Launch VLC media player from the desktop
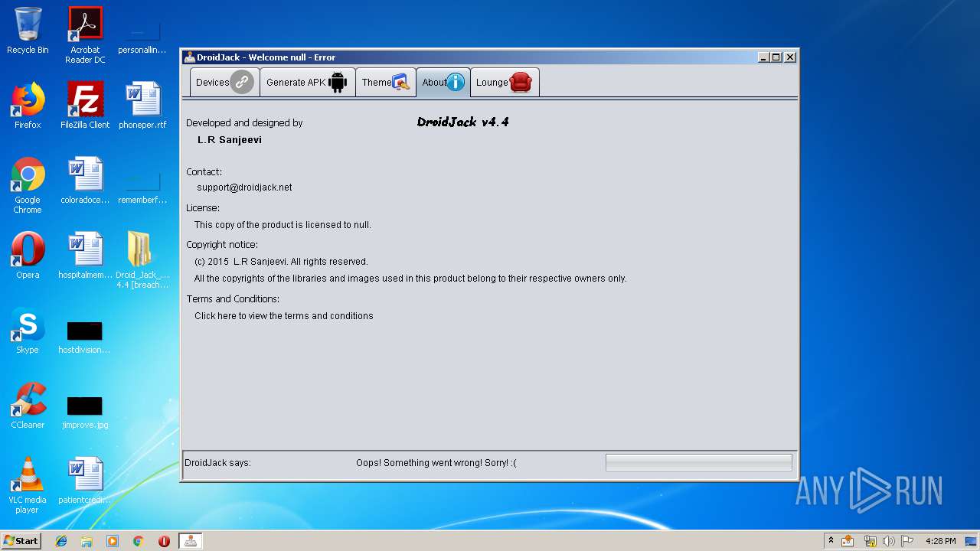Screen dimensions: 980x551 pyautogui.click(x=28, y=485)
